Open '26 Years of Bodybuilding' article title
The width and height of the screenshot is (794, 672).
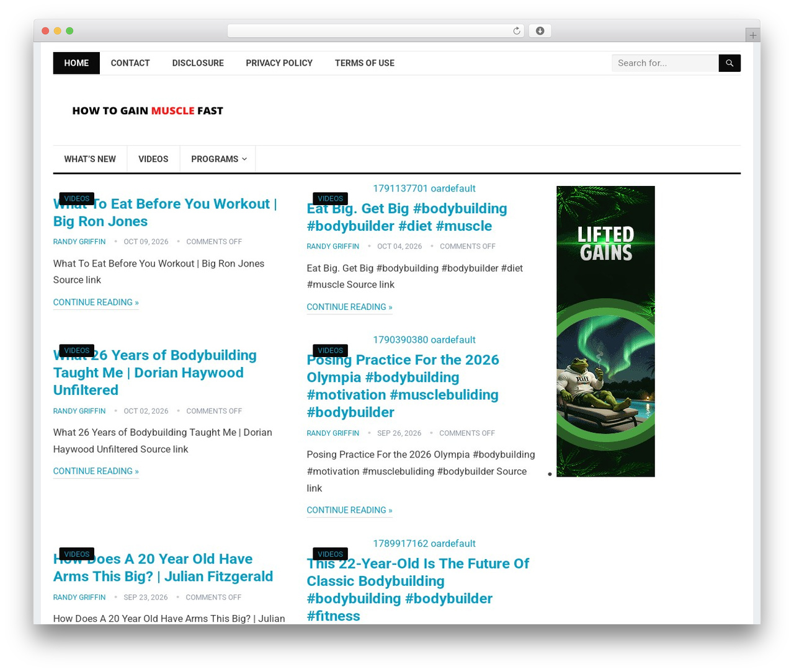coord(155,373)
